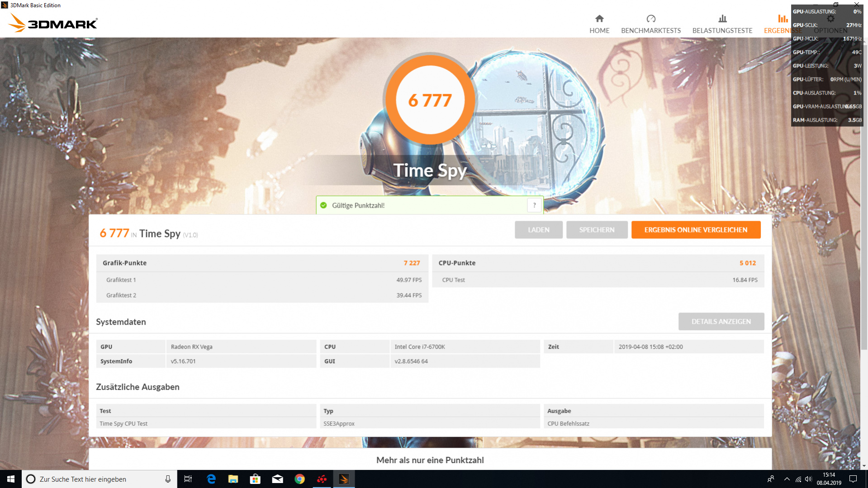Launch Google Chrome from taskbar
The height and width of the screenshot is (488, 868).
click(x=299, y=479)
